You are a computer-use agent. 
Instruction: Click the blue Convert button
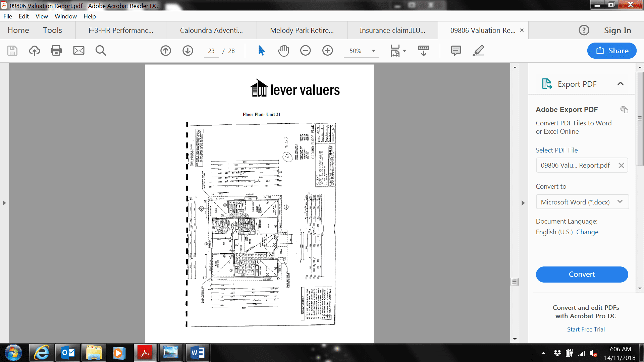tap(582, 274)
